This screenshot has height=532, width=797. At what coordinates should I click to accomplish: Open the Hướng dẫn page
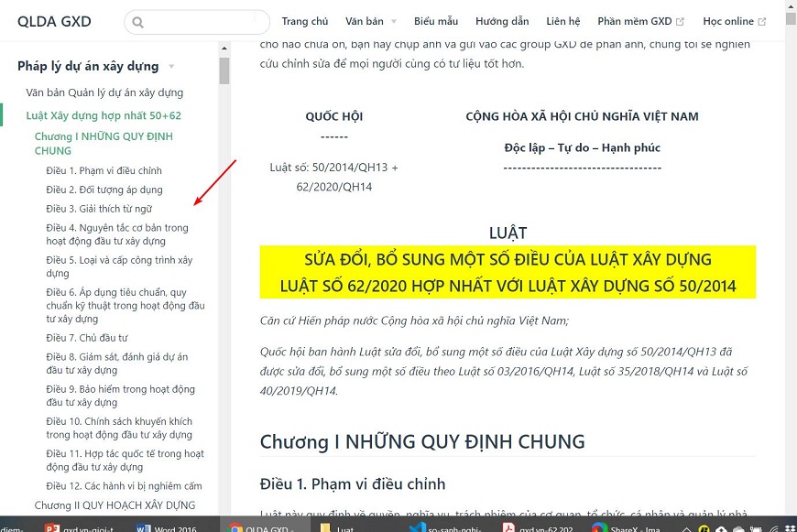[x=502, y=20]
